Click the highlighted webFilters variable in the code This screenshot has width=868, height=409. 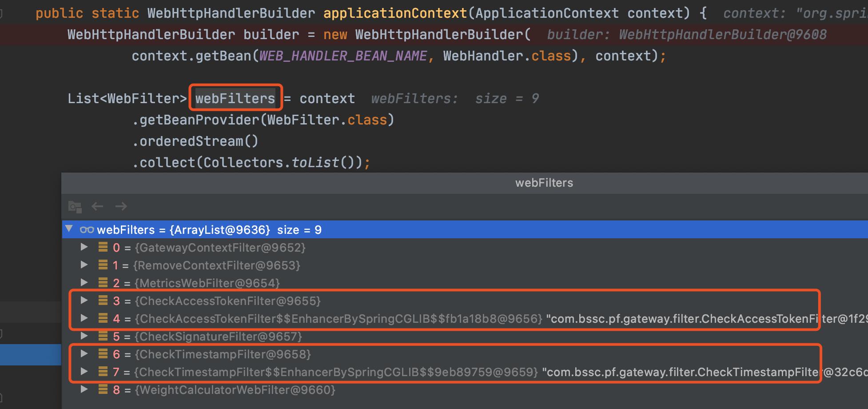[x=235, y=98]
